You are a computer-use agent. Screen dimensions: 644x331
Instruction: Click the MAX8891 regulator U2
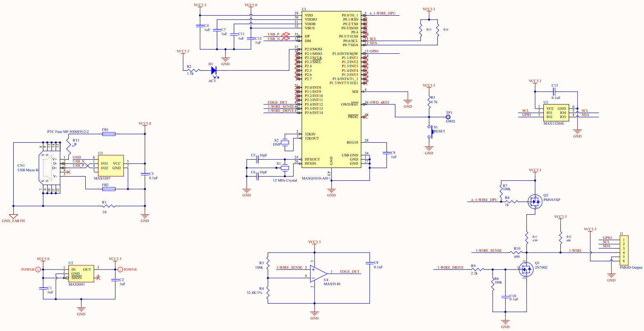tap(82, 273)
